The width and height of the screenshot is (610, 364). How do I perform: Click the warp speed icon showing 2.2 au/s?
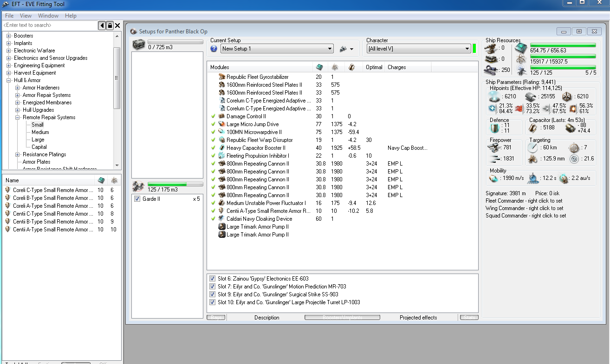(564, 178)
